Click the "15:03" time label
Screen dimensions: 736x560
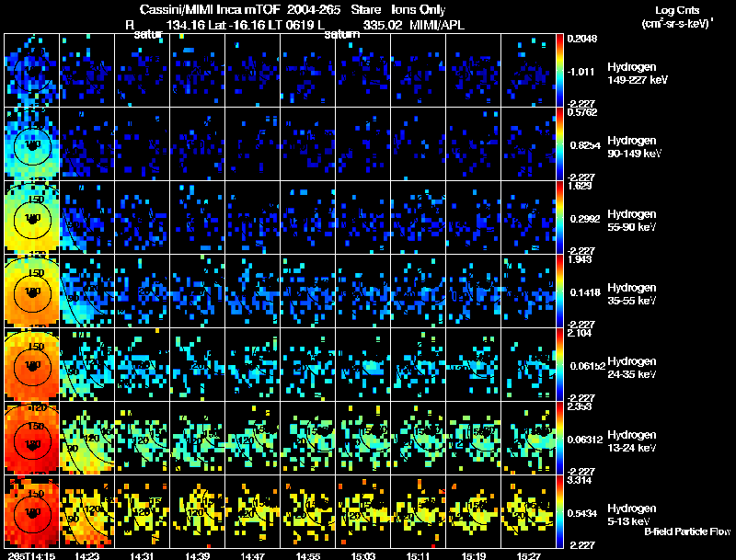pos(363,555)
